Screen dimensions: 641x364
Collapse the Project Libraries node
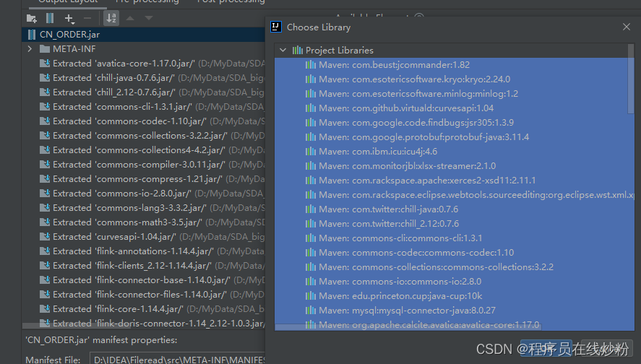tap(283, 51)
